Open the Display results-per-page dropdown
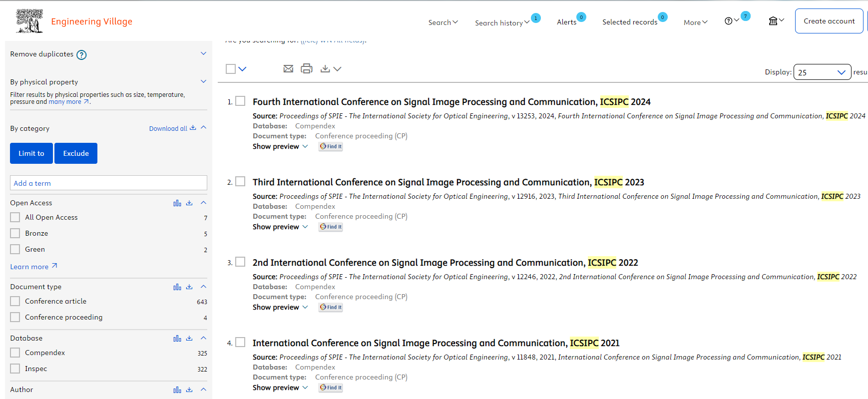Screen dimensions: 868x399 click(822, 72)
